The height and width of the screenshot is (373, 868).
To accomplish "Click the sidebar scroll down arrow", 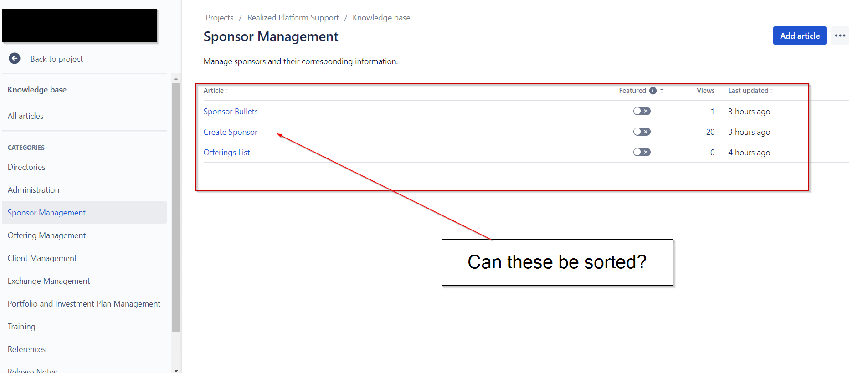I will pyautogui.click(x=176, y=370).
